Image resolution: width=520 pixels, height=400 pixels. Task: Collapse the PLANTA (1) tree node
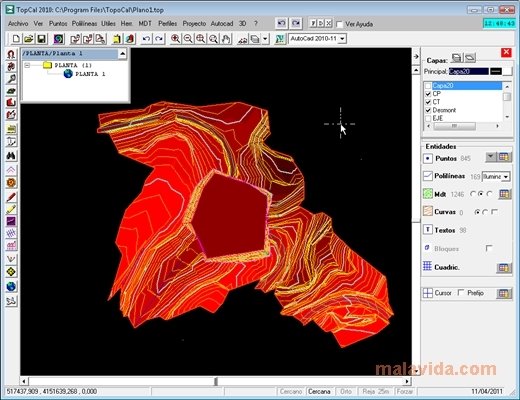coord(28,65)
